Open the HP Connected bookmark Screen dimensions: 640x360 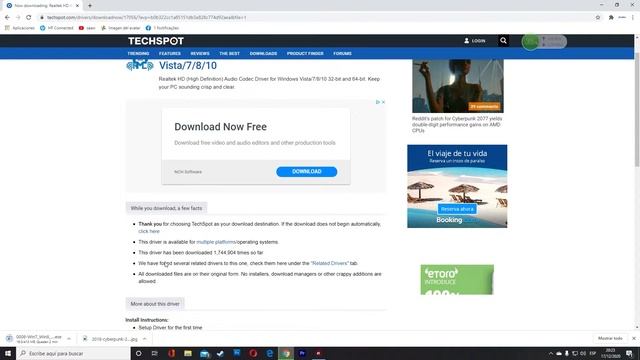pyautogui.click(x=57, y=28)
